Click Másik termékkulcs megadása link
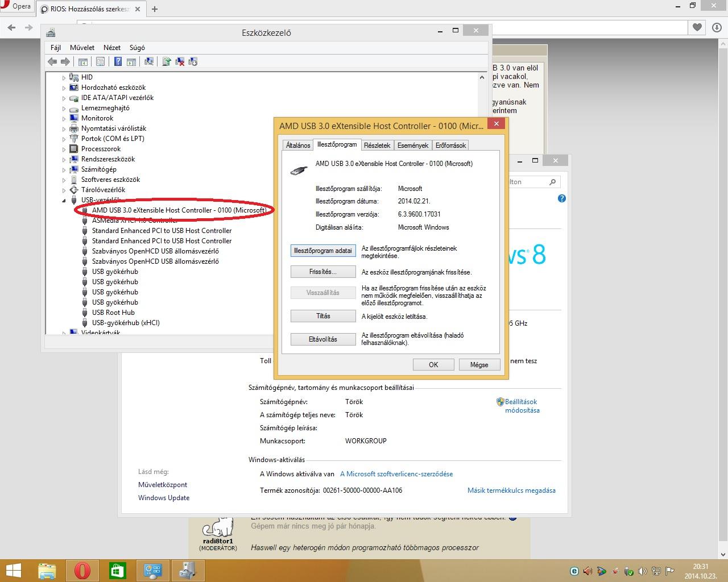 tap(511, 490)
